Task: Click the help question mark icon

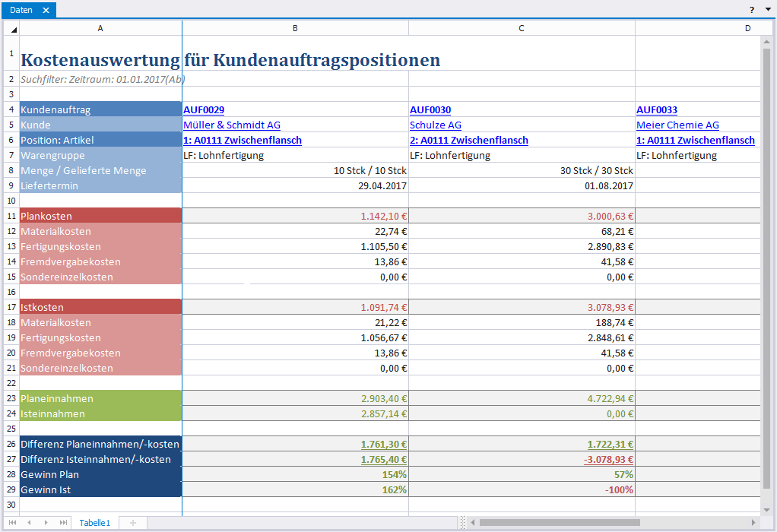Action: click(752, 10)
